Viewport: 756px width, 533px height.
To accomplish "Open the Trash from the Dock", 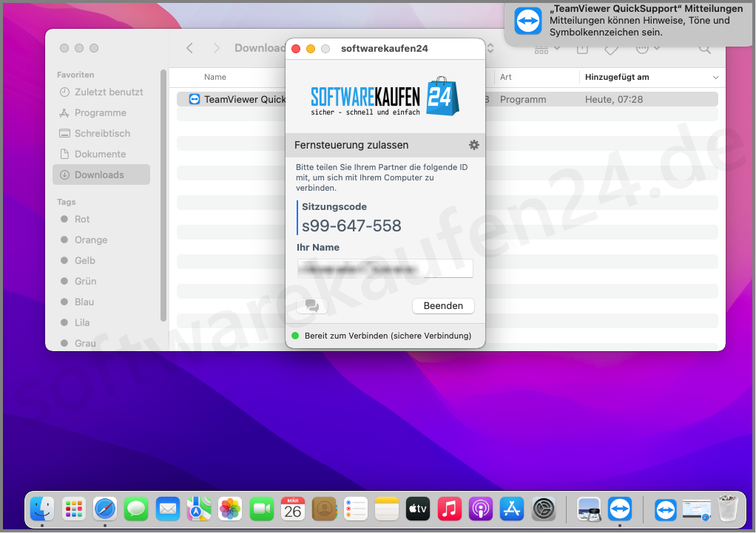I will click(x=728, y=509).
